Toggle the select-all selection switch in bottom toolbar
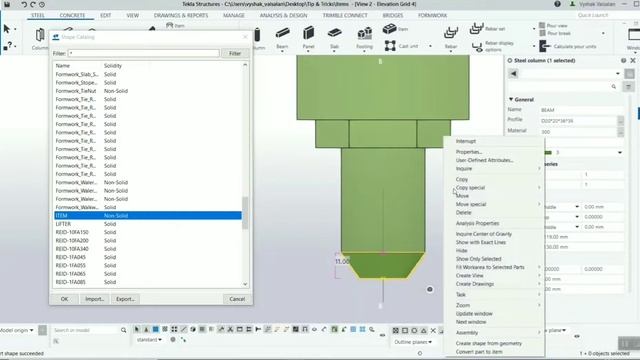Image resolution: width=640 pixels, height=360 pixels. 137,329
